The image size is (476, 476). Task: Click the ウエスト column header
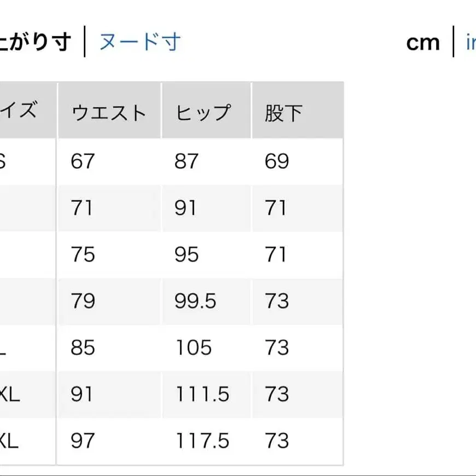coord(108,111)
